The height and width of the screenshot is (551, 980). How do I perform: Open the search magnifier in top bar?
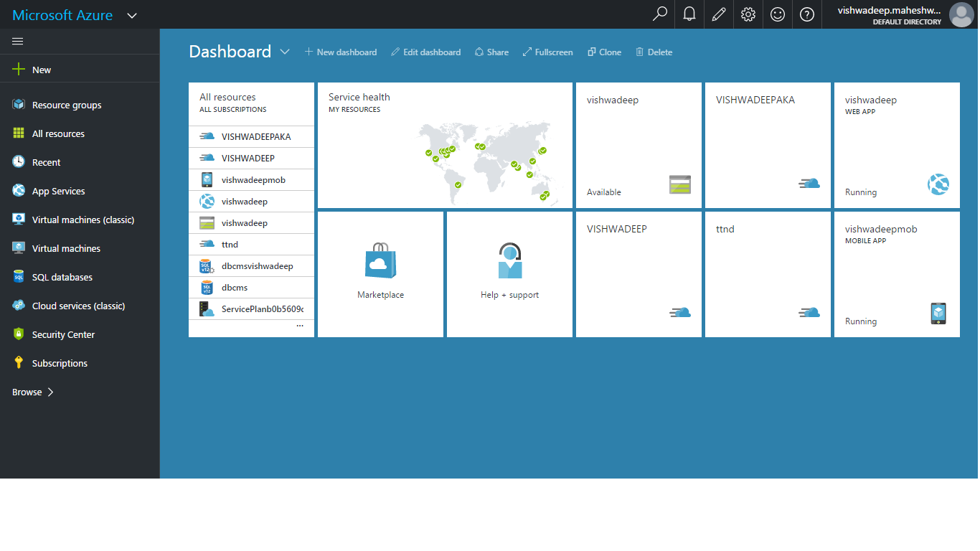pos(660,14)
